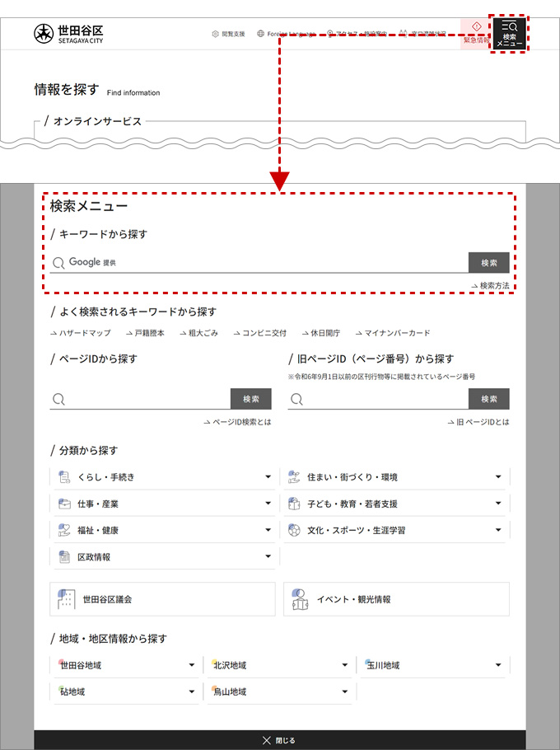Close the search menu with 閉じる
The width and height of the screenshot is (560, 750).
pyautogui.click(x=279, y=740)
